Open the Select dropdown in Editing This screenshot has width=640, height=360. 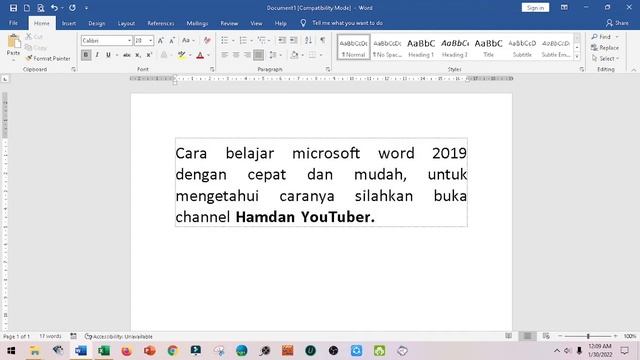click(x=605, y=59)
